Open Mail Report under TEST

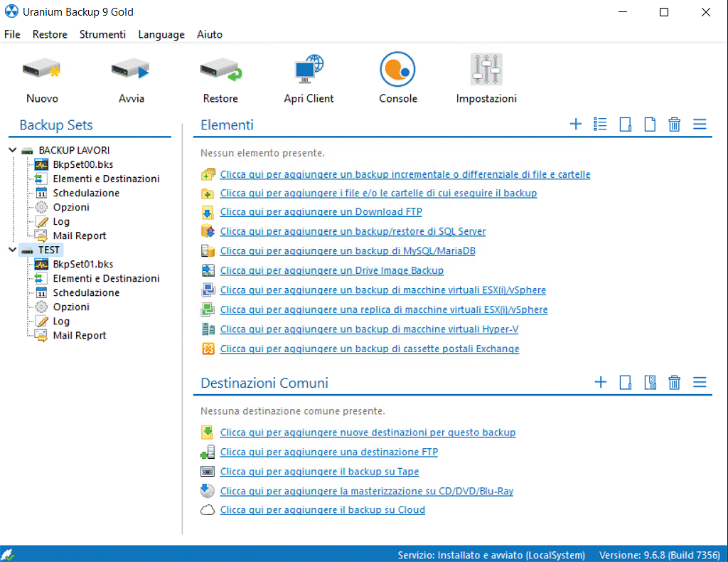[x=80, y=335]
